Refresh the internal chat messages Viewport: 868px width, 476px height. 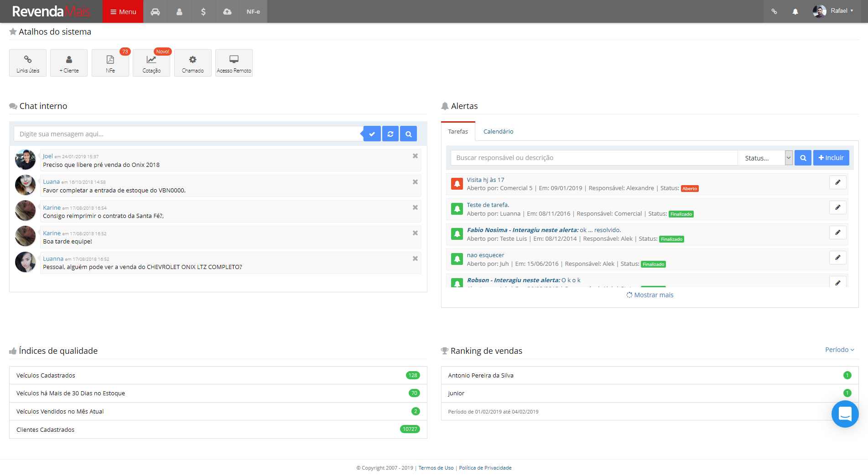coord(390,134)
